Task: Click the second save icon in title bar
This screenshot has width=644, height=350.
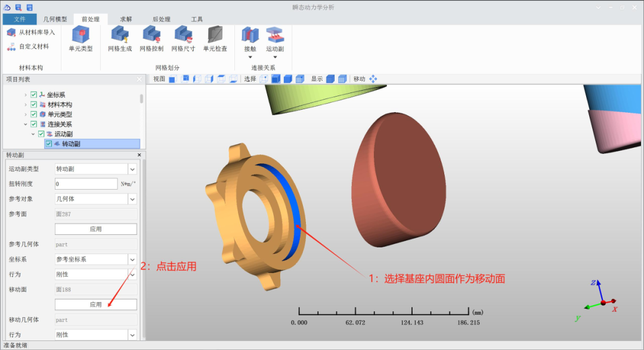Action: point(30,7)
